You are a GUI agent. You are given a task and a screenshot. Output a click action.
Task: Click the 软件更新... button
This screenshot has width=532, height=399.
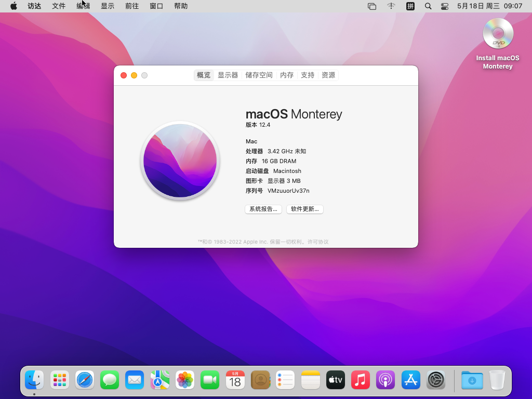(304, 209)
